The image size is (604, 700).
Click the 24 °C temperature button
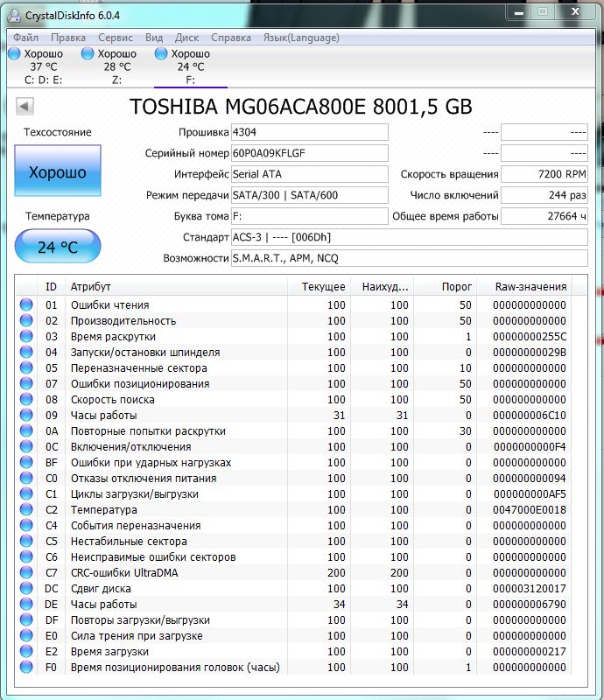click(x=58, y=247)
